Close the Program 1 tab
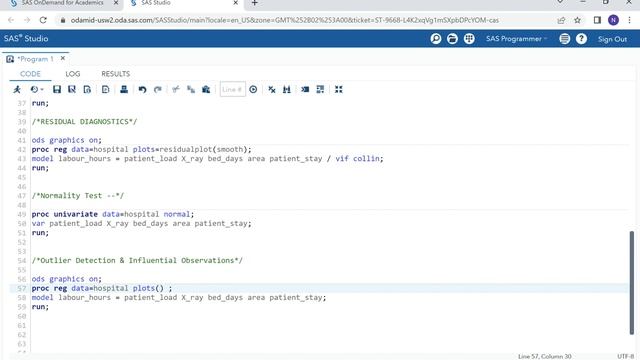This screenshot has width=640, height=360. coord(62,59)
